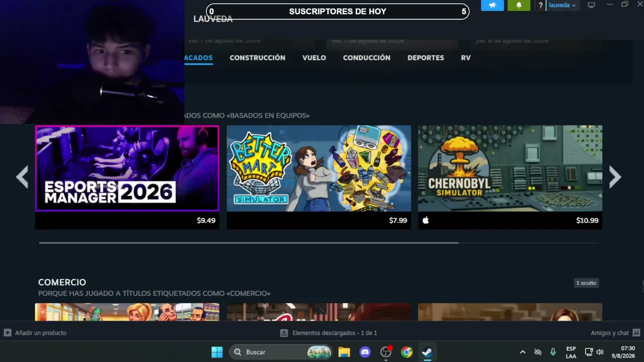644x362 pixels.
Task: Switch Steam to Big Picture mode icon
Action: click(x=592, y=5)
